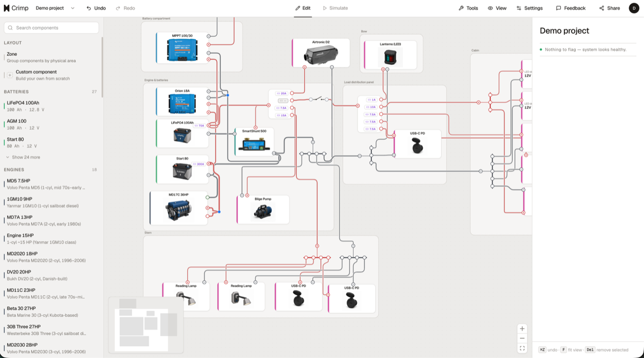Screen dimensions: 644x358
Task: Select the MD11C 23HP engine
Action: (x=52, y=293)
